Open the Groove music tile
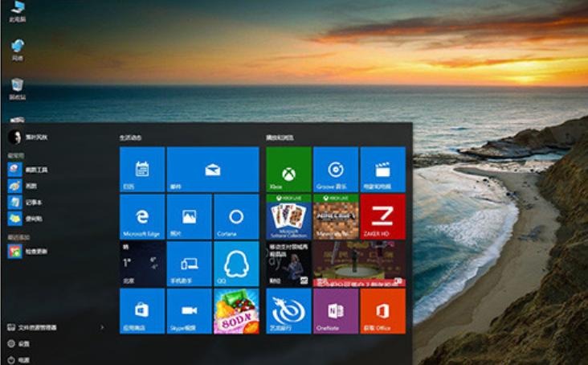The width and height of the screenshot is (588, 365). pyautogui.click(x=335, y=170)
